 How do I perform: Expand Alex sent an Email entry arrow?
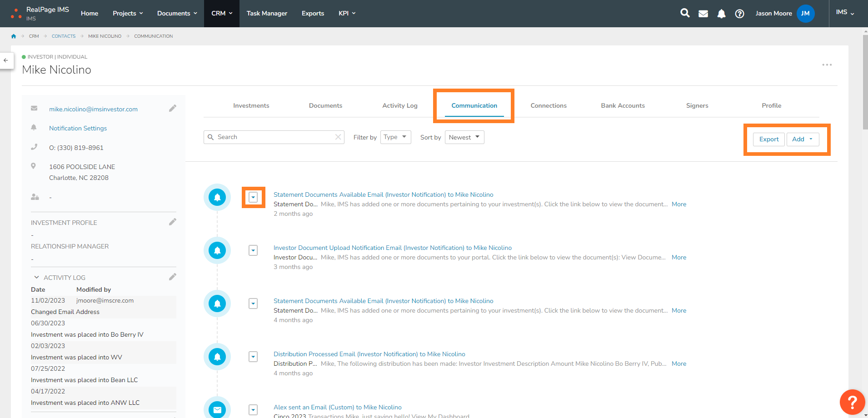(253, 410)
